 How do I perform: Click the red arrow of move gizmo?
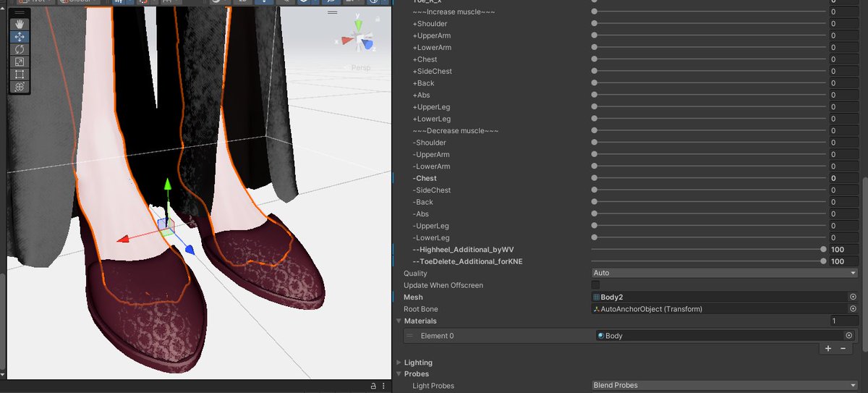(x=124, y=239)
